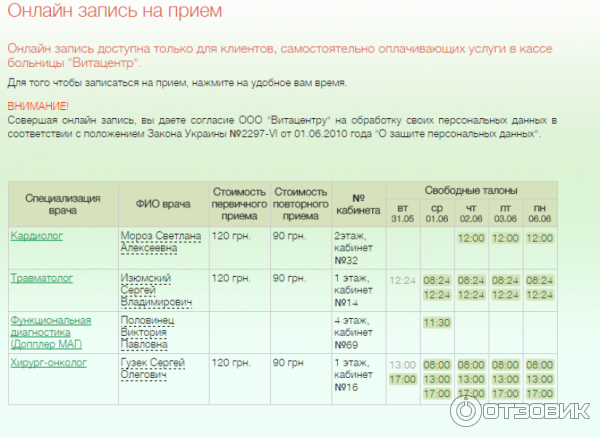The image size is (600, 437).
Task: Select traumatologist 12:24 slot on Monday 06.06
Action: pos(539,295)
